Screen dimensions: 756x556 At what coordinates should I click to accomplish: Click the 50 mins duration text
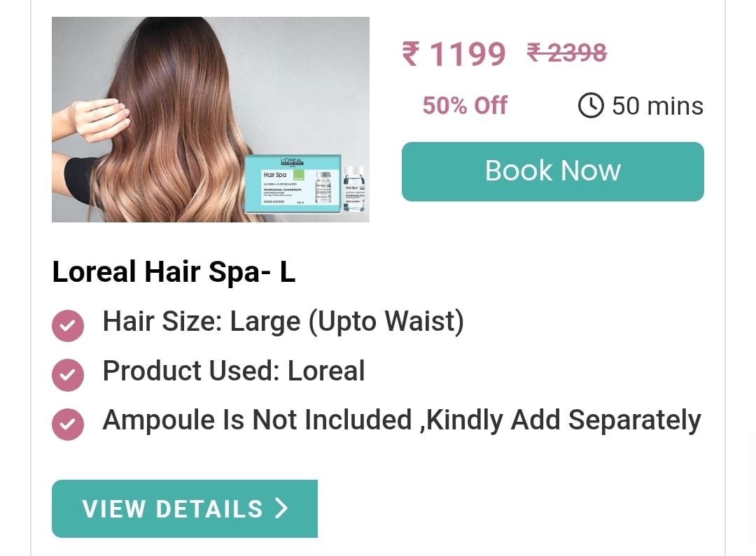point(657,106)
